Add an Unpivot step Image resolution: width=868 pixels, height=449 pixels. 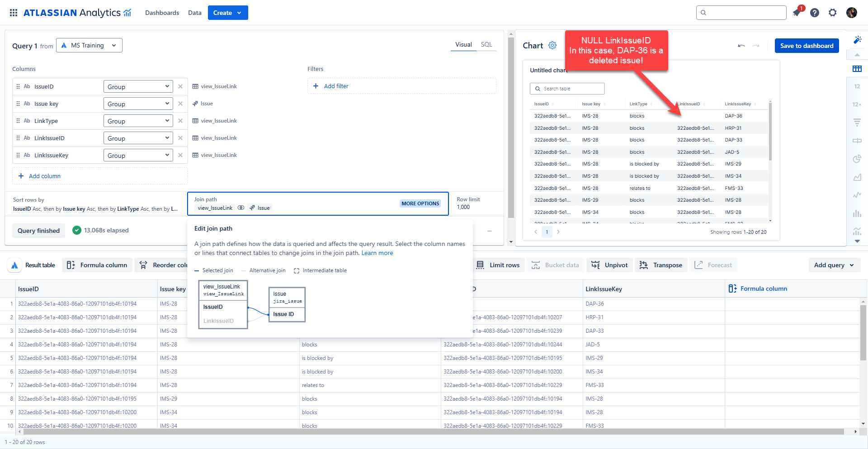609,265
